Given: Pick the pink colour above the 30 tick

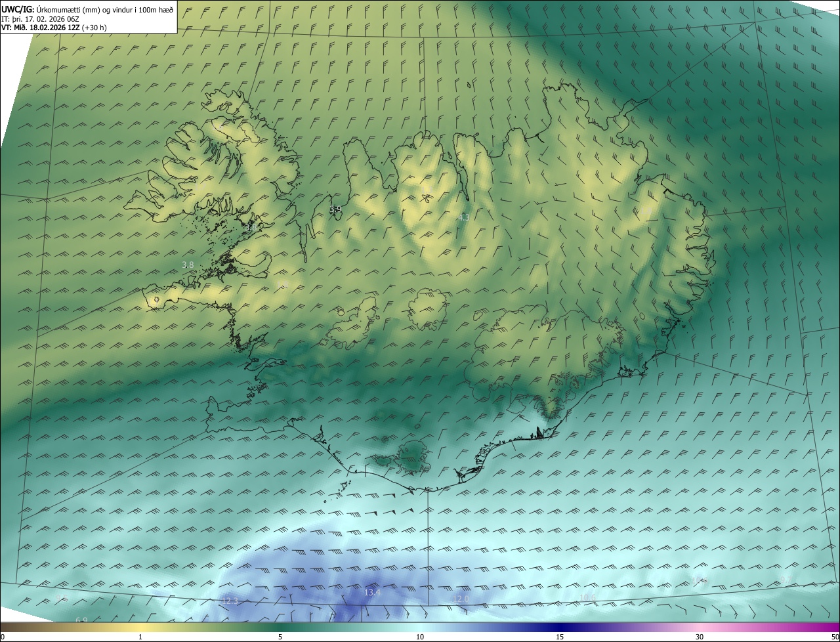Looking at the screenshot, I should (700, 627).
